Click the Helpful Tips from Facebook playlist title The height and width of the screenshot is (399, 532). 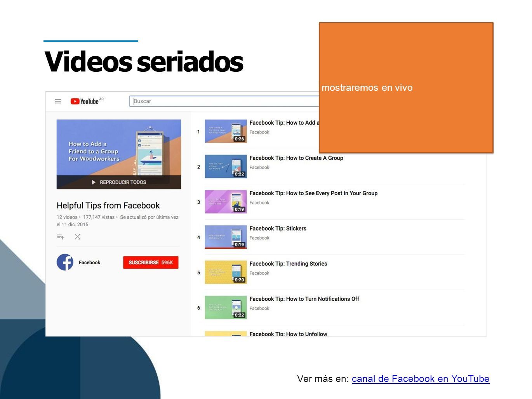click(x=108, y=206)
